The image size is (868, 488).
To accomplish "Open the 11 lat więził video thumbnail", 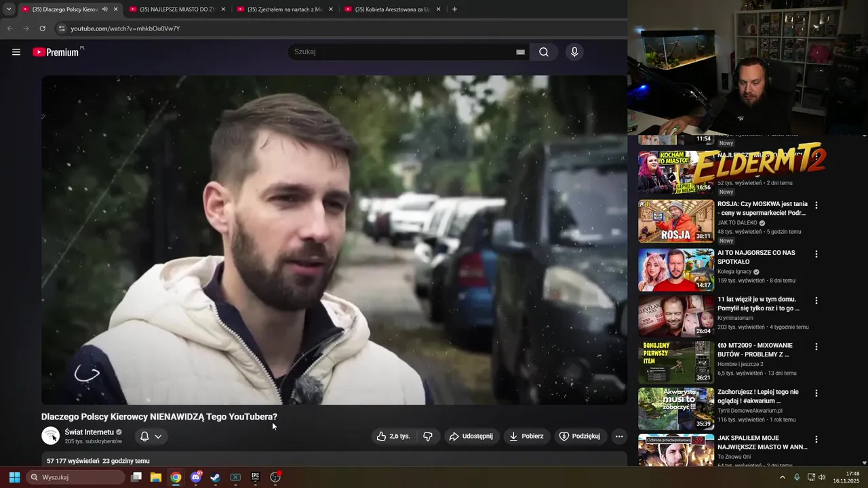I will [676, 316].
